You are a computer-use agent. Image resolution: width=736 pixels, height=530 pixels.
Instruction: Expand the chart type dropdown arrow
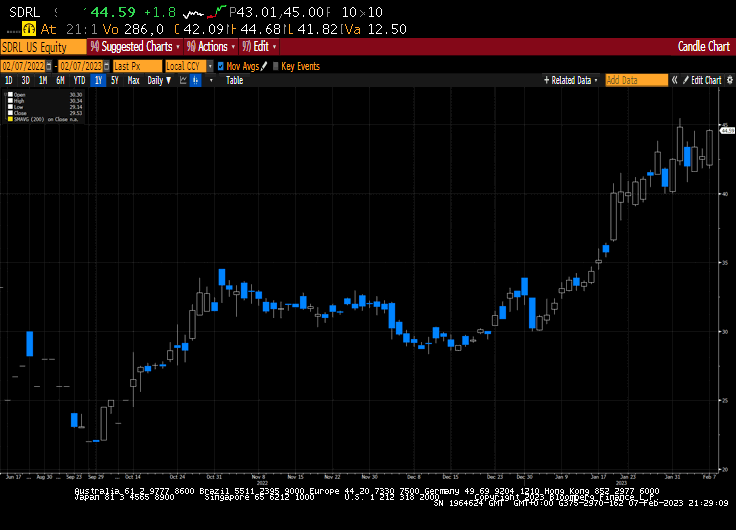211,80
